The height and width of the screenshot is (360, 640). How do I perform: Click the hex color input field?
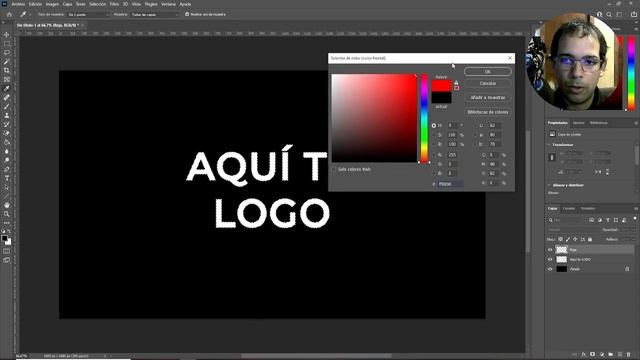(451, 184)
